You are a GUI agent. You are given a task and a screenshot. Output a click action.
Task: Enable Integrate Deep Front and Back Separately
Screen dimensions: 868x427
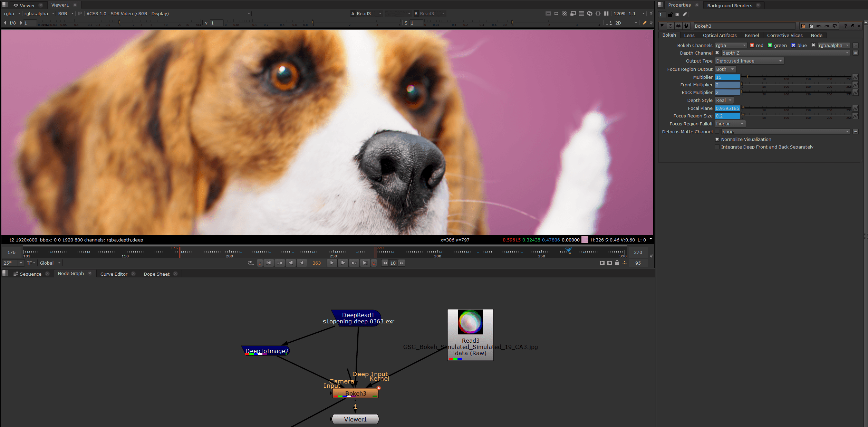pyautogui.click(x=718, y=147)
